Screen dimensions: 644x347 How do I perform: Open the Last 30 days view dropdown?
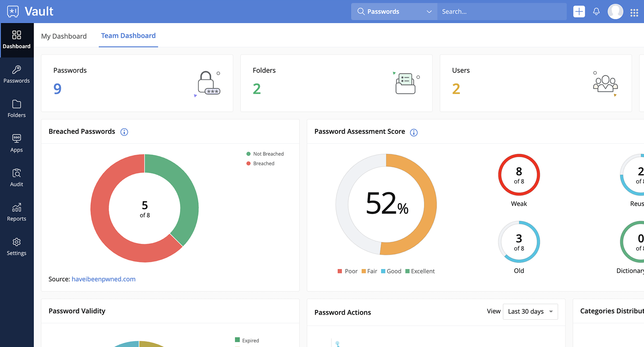point(530,312)
